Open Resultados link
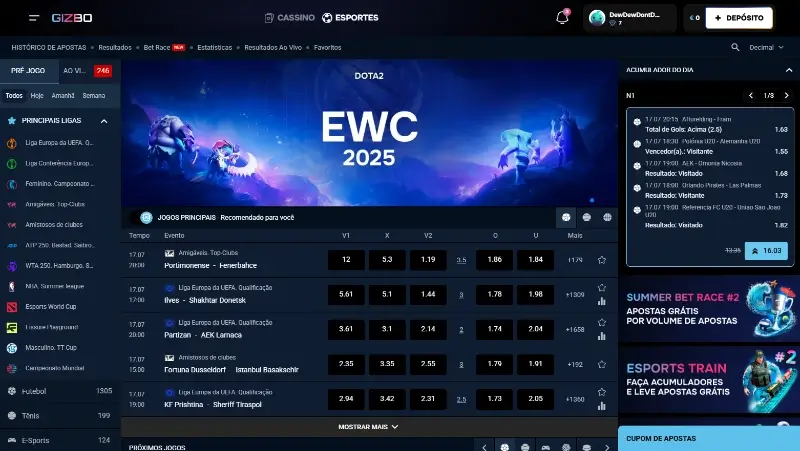800x451 pixels. coord(115,47)
